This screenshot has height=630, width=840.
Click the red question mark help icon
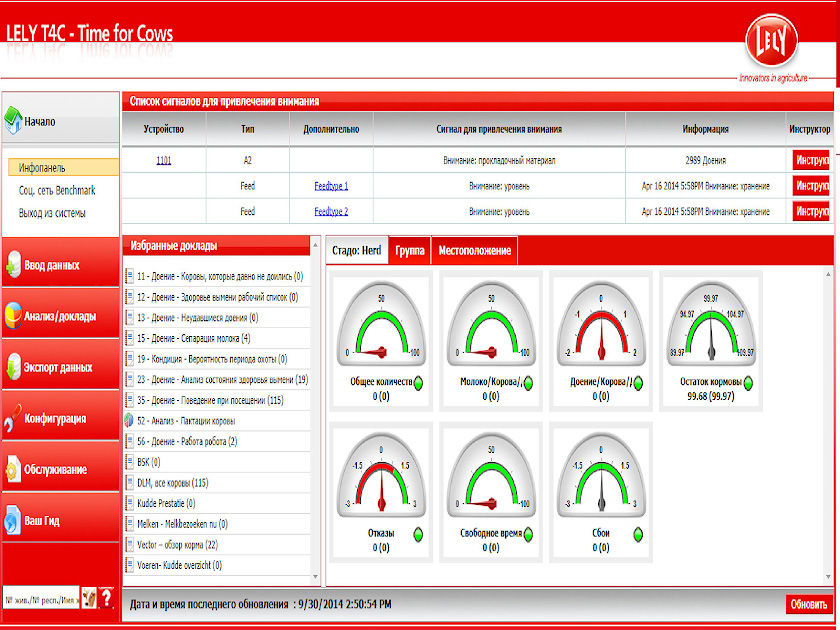tap(107, 597)
